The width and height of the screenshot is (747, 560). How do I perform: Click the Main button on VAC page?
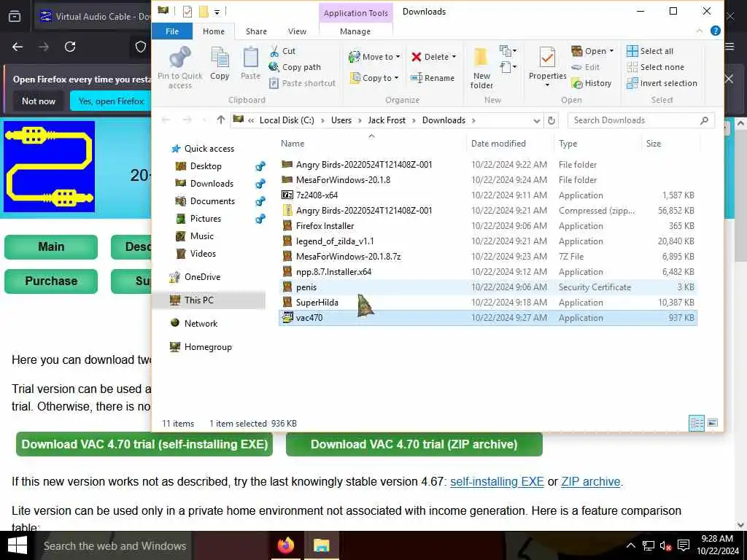pyautogui.click(x=51, y=246)
